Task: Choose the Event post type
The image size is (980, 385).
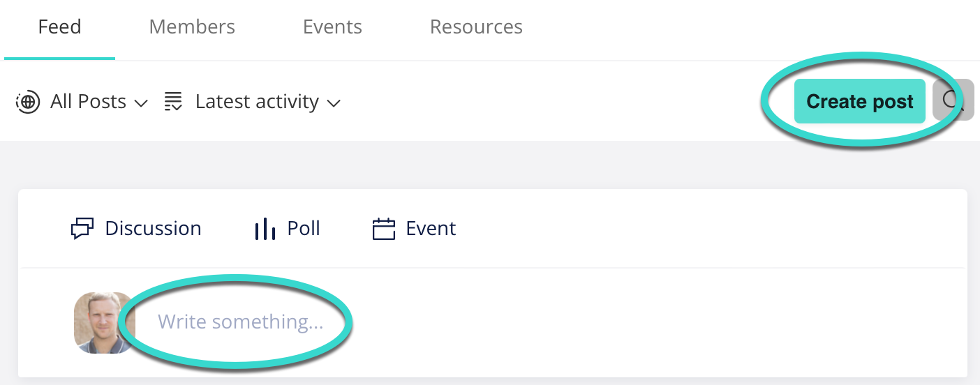Action: (x=414, y=229)
